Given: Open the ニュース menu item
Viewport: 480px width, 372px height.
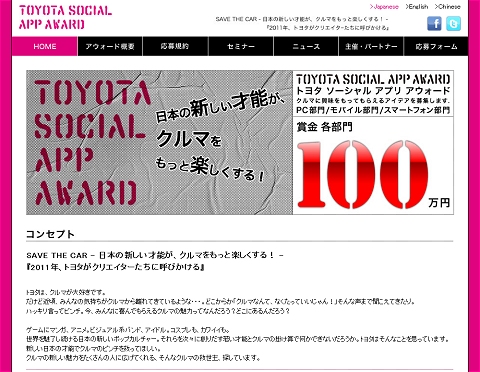Looking at the screenshot, I should point(306,46).
